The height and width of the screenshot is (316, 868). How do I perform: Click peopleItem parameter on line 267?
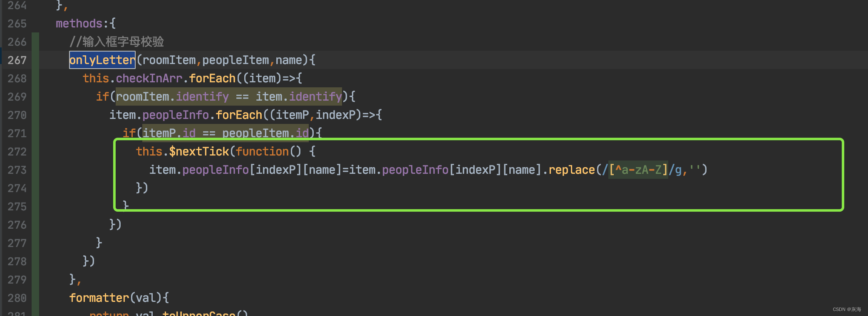pos(236,60)
